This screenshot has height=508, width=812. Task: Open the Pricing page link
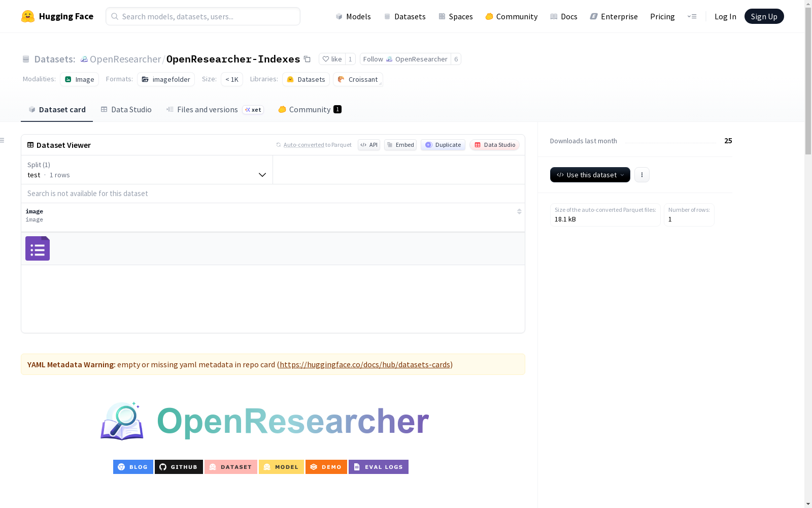pyautogui.click(x=662, y=16)
